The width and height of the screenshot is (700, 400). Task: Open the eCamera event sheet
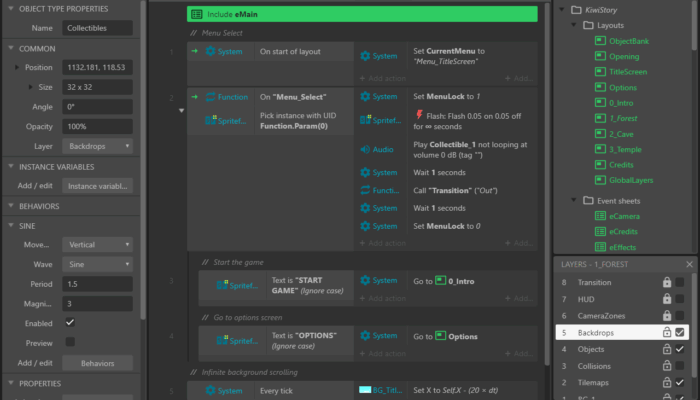coord(624,219)
